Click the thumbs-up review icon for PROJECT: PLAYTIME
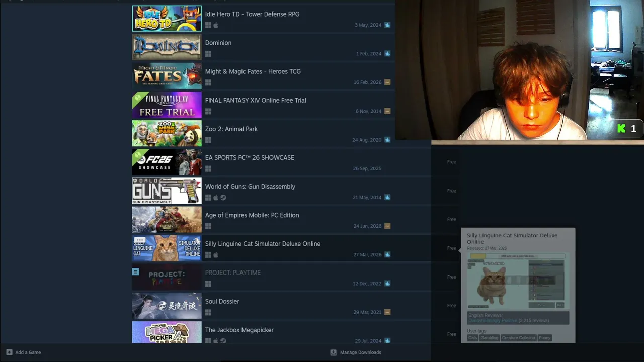The height and width of the screenshot is (362, 644). pyautogui.click(x=387, y=283)
